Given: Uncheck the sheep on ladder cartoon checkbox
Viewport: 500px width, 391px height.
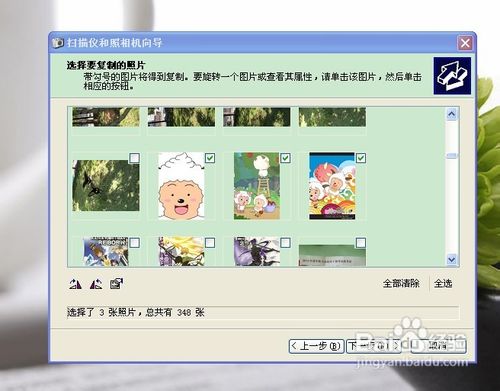Looking at the screenshot, I should coord(285,158).
